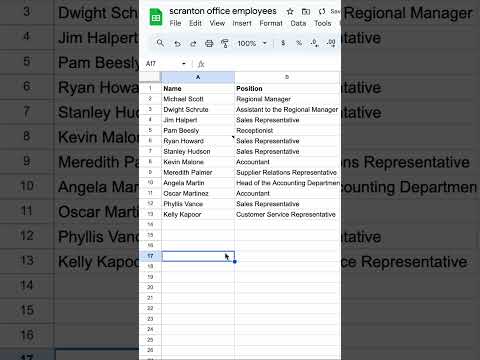Select row 17 header

(150, 256)
